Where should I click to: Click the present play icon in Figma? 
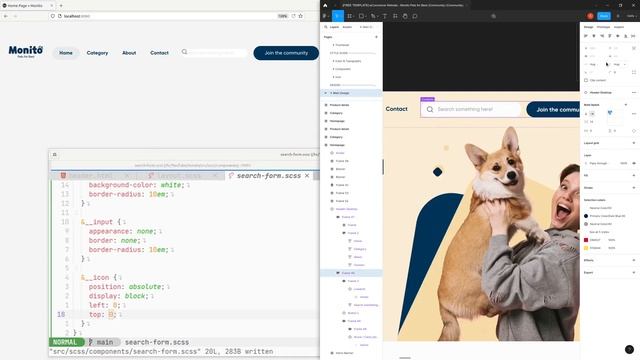point(618,16)
